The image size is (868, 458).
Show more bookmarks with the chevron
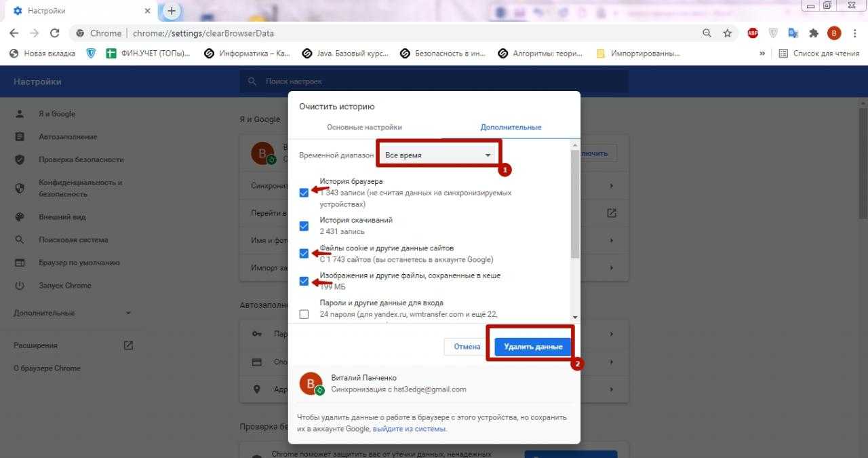pyautogui.click(x=762, y=54)
